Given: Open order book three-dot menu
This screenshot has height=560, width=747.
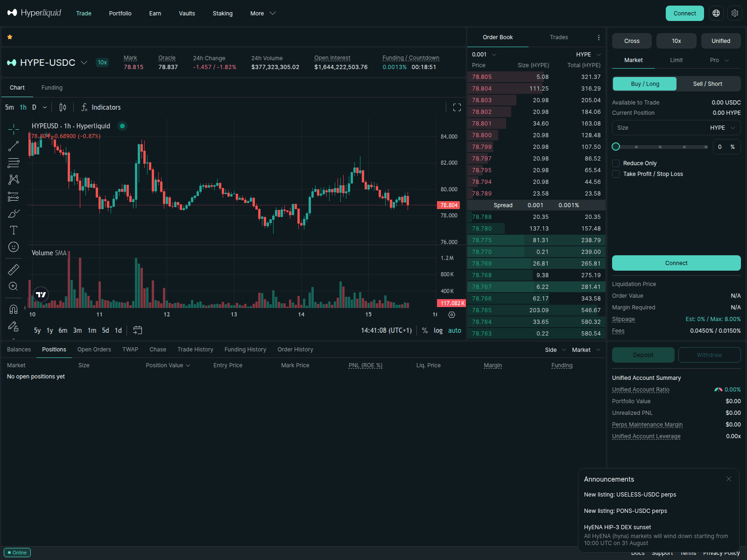Looking at the screenshot, I should click(599, 37).
